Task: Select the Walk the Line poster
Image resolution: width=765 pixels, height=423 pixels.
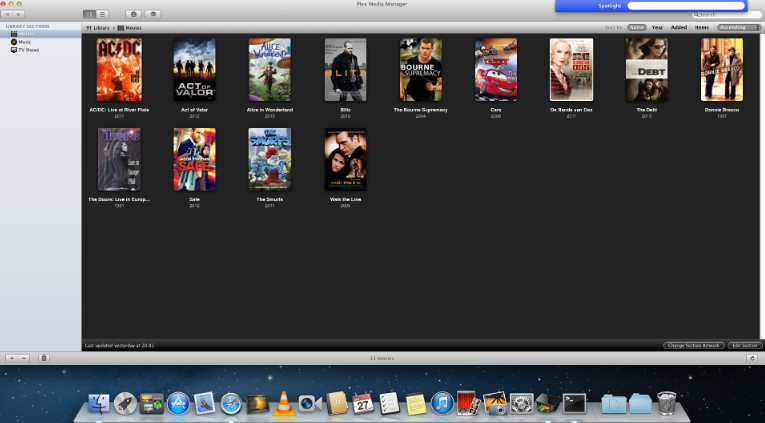Action: coord(345,160)
